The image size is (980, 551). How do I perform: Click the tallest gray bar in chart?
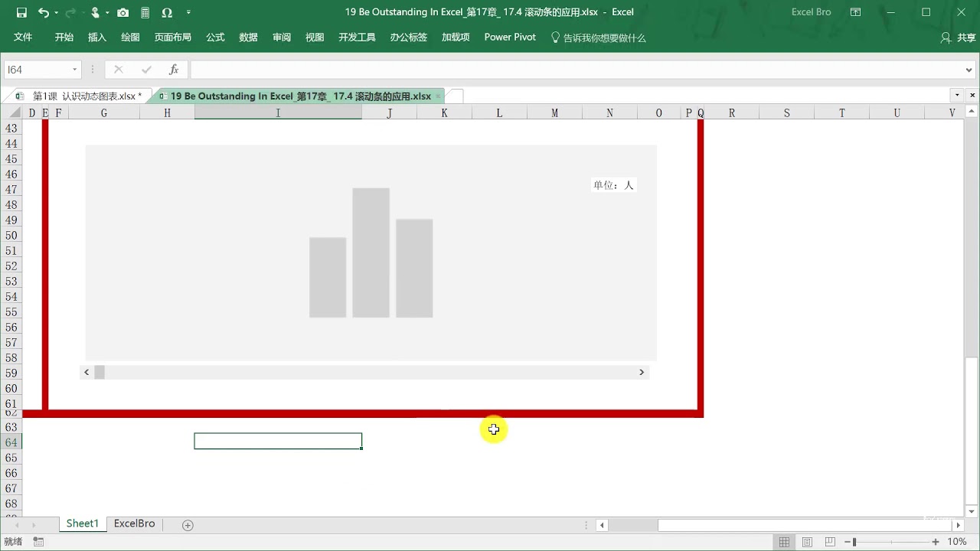[371, 253]
